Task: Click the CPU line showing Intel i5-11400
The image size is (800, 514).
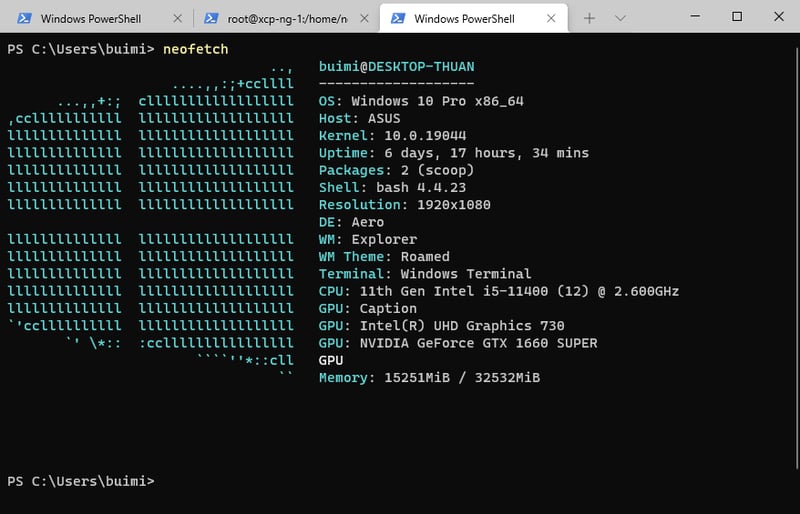Action: pyautogui.click(x=498, y=291)
